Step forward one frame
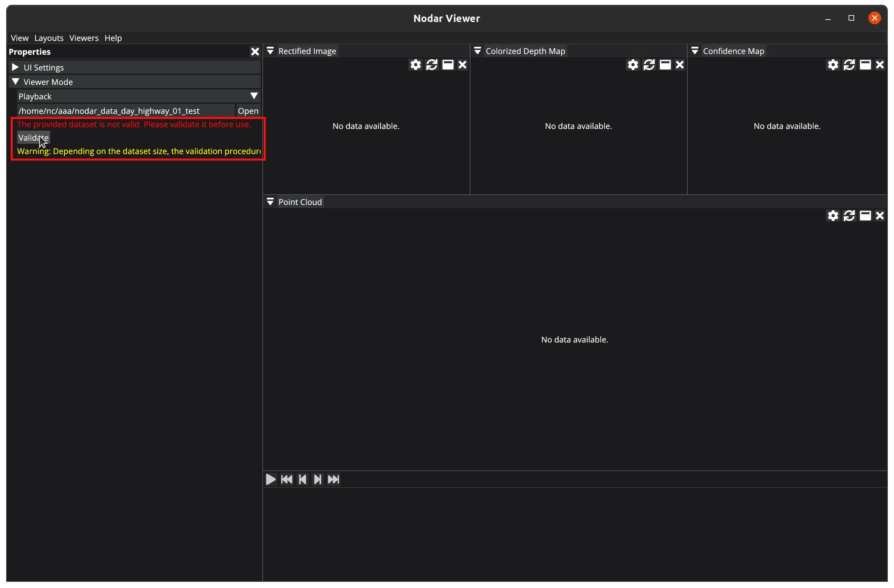This screenshot has width=894, height=588. pyautogui.click(x=318, y=479)
